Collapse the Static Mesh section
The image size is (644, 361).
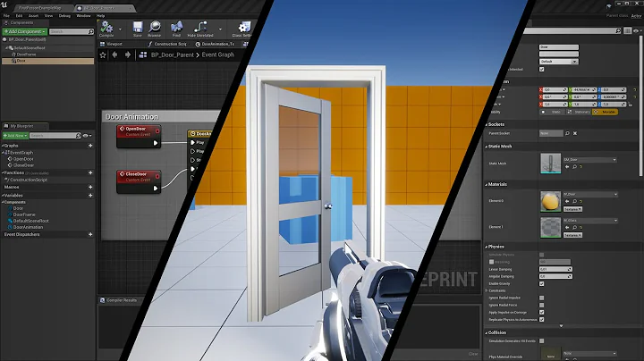tap(487, 147)
